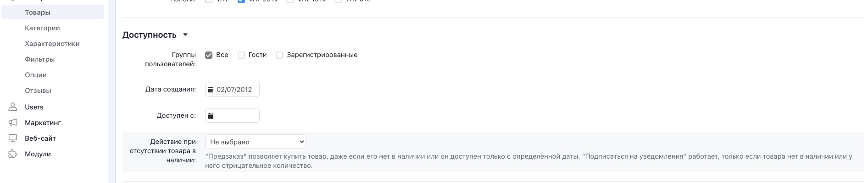The image size is (868, 183).
Task: Click the Модули puzzle piece icon
Action: [13, 154]
